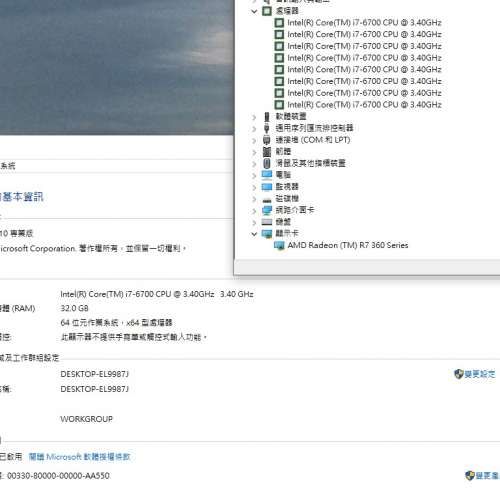500x500 pixels.
Task: Select the last i7-6700 entry above 軟體裝置
Action: pos(364,105)
